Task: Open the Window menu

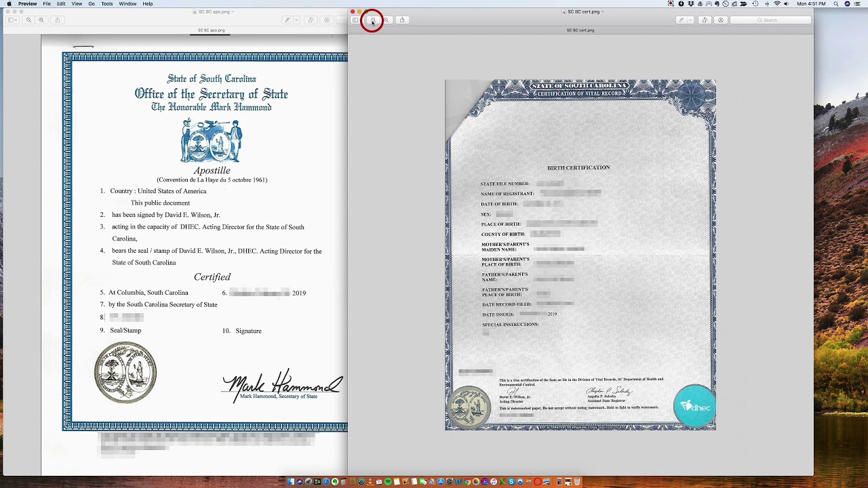Action: [127, 4]
